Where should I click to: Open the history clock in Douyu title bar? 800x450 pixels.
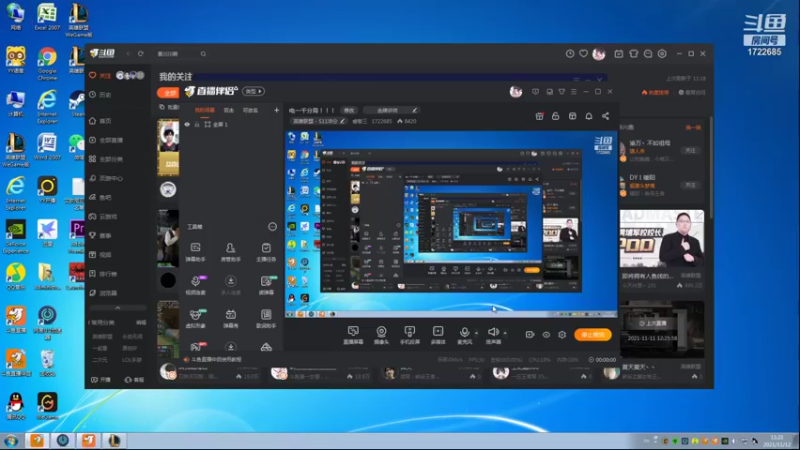[570, 54]
